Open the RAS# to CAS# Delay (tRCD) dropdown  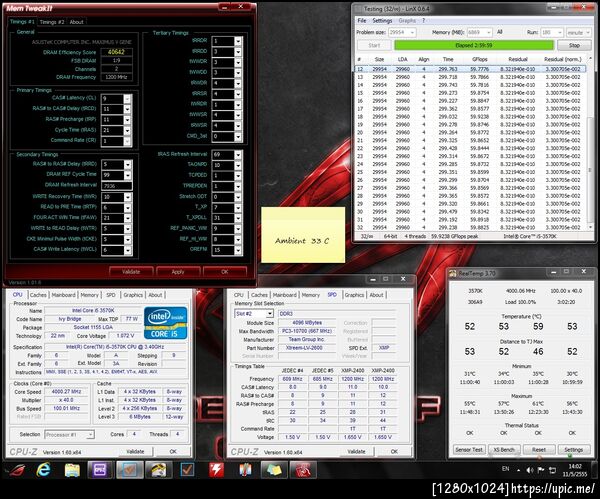(x=127, y=109)
